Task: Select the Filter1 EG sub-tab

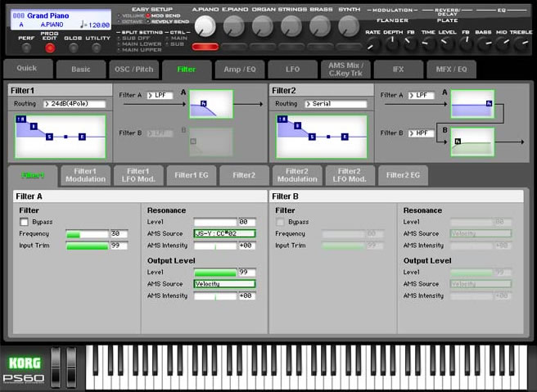Action: tap(192, 175)
